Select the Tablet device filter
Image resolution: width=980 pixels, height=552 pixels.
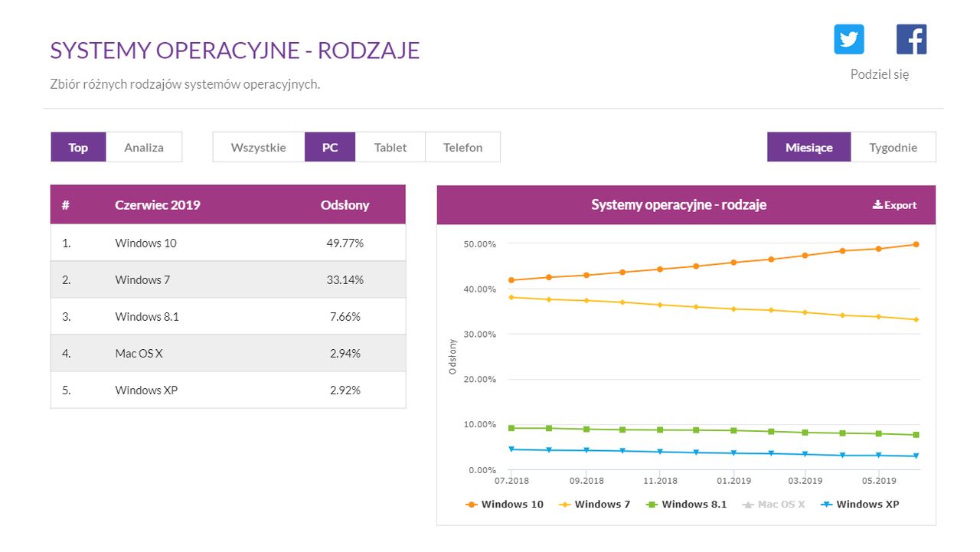(390, 147)
